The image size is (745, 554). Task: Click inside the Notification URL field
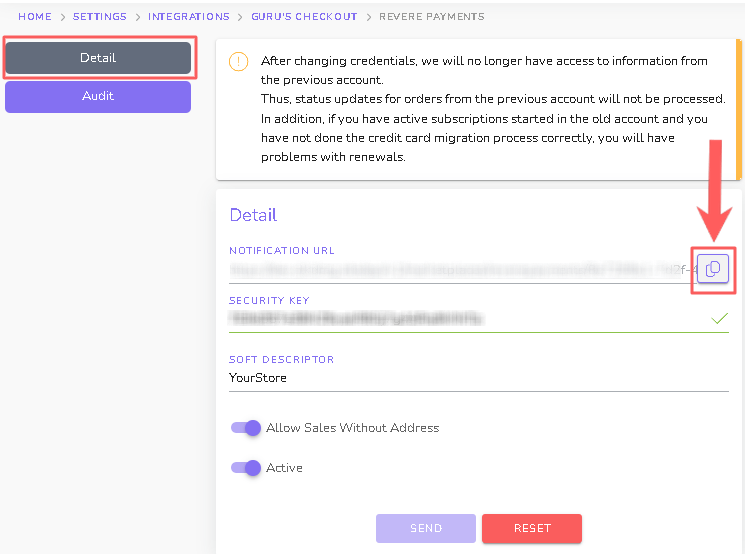[450, 269]
